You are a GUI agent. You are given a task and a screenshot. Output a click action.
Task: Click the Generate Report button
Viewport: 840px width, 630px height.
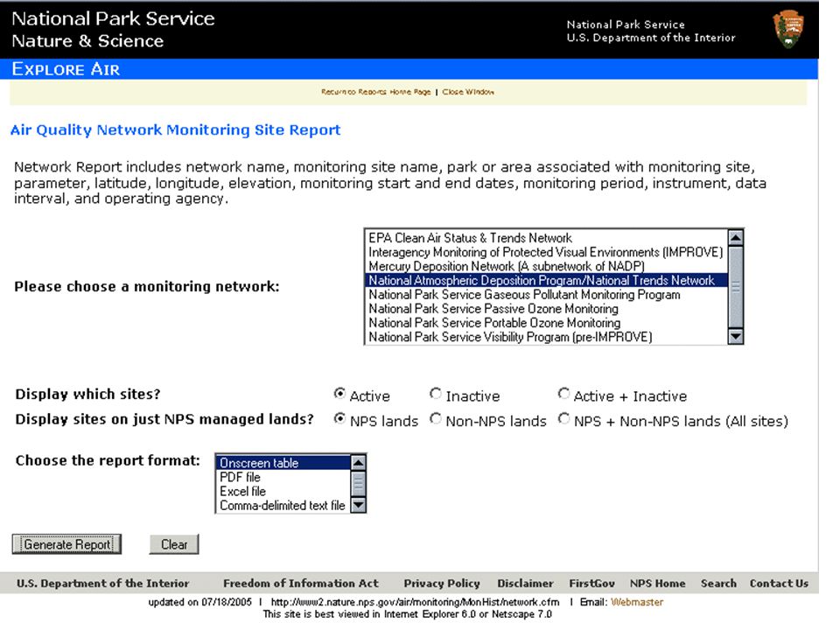67,544
